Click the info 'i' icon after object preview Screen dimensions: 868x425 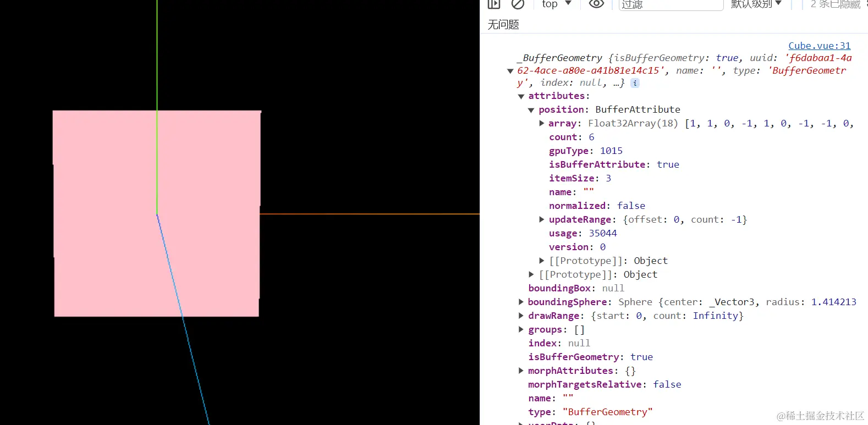click(635, 83)
